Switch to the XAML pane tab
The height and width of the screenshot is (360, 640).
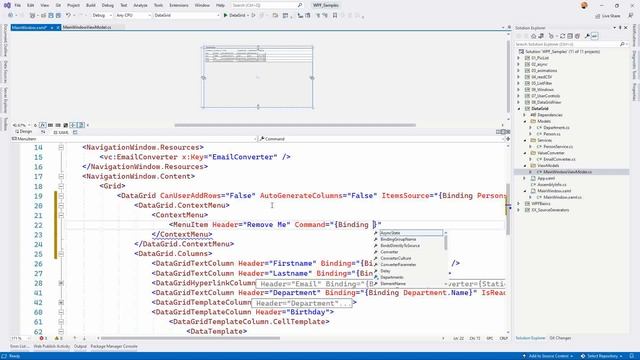tap(61, 132)
